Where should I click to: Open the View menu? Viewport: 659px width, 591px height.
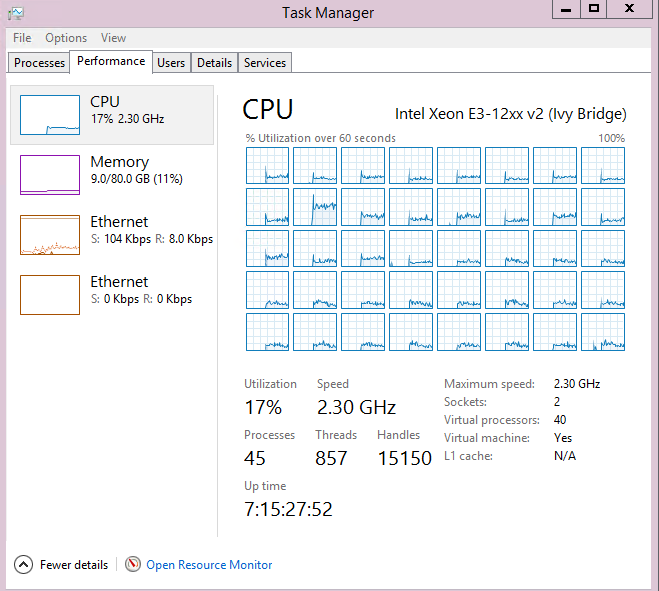113,38
